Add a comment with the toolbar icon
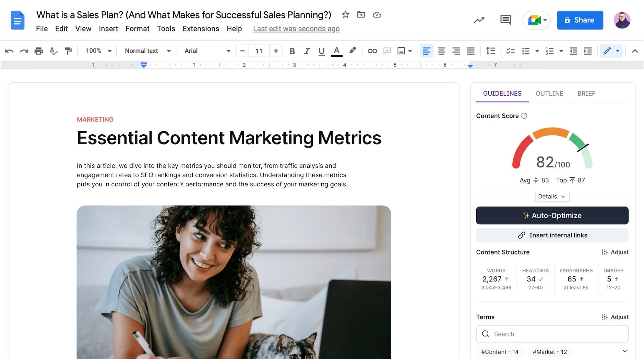Viewport: 644px width, 359px height. point(387,51)
